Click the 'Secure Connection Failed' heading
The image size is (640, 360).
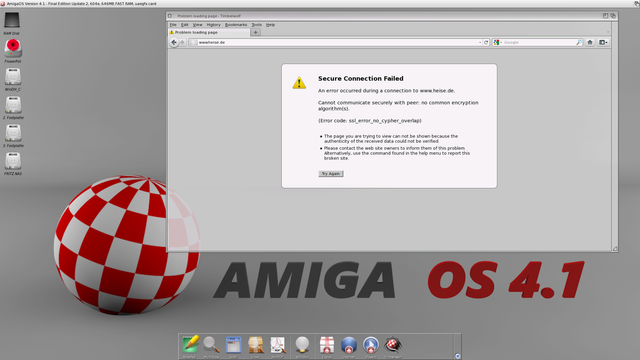361,78
